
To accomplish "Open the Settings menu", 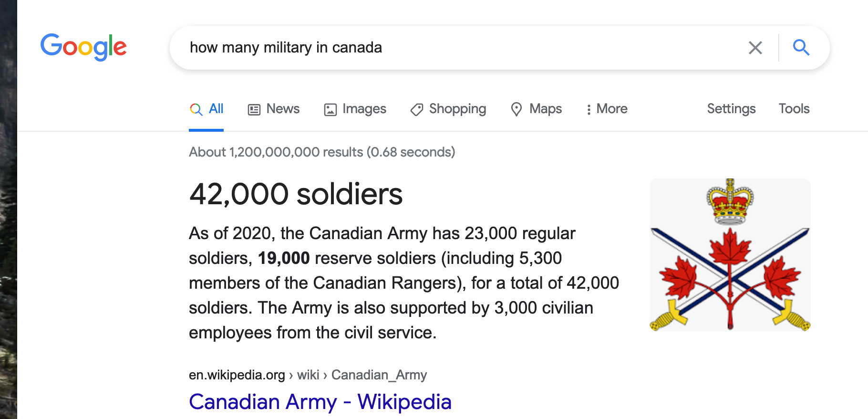I will tap(731, 109).
